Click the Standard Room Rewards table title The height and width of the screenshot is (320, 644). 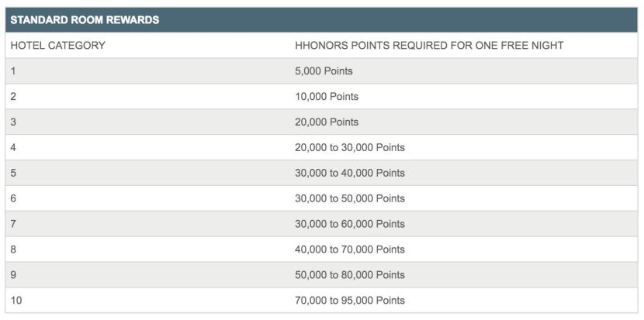pyautogui.click(x=85, y=20)
